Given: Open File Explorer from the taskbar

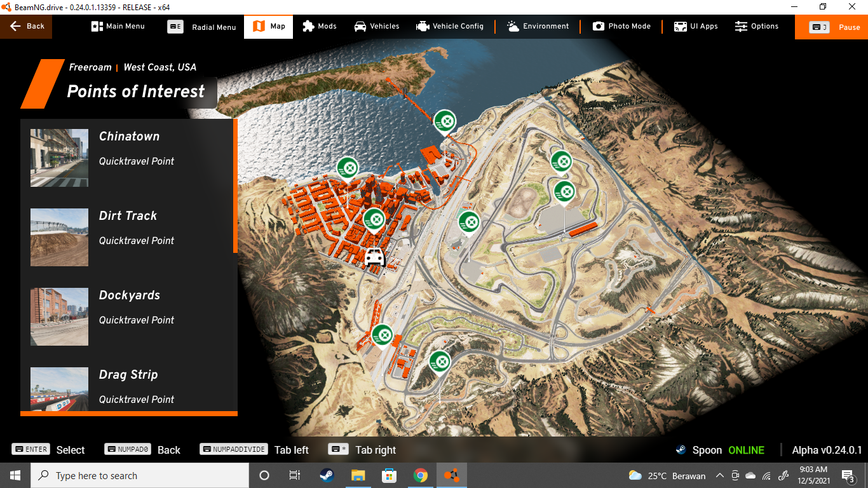Looking at the screenshot, I should tap(358, 475).
